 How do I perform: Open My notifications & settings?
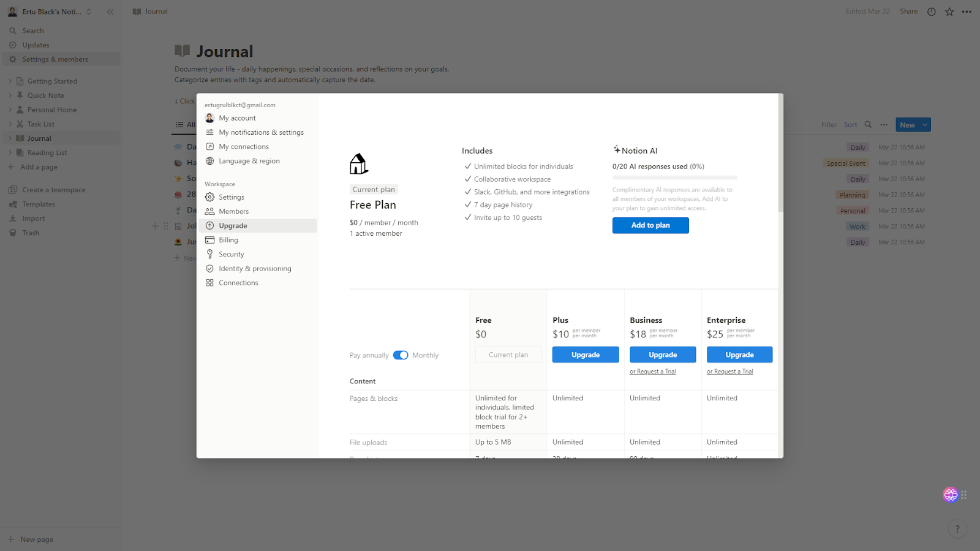coord(258,132)
